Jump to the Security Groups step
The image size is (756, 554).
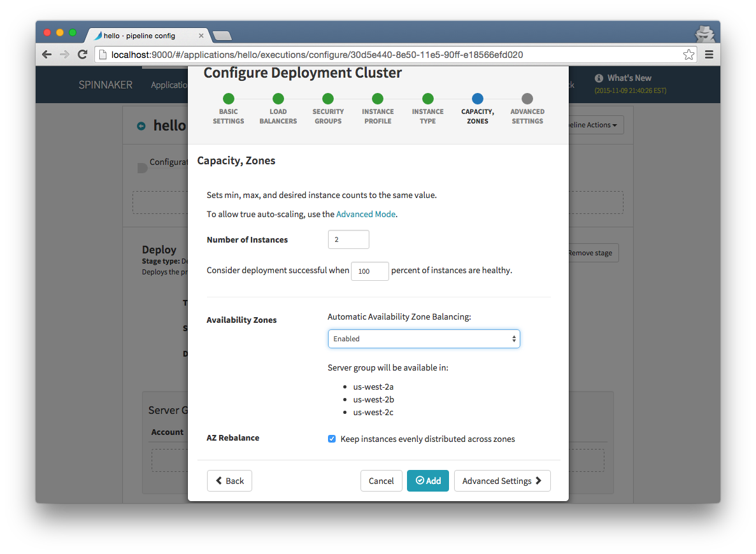(328, 99)
